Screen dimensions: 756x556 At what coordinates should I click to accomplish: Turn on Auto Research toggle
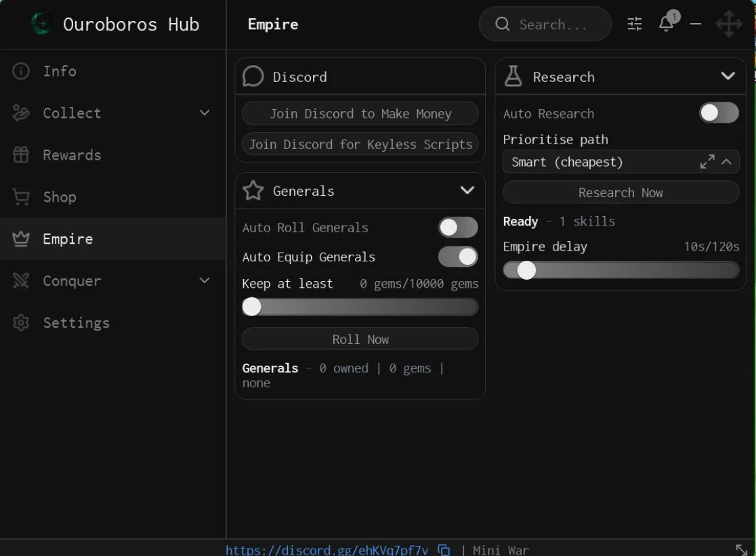coord(719,112)
